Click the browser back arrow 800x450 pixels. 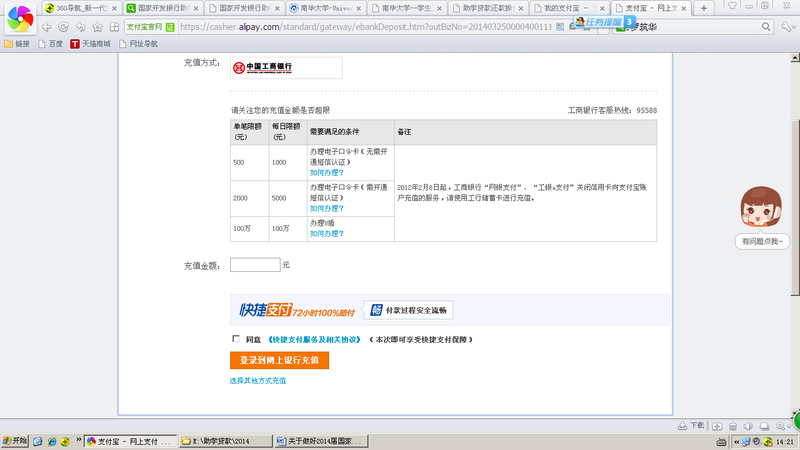(47, 27)
